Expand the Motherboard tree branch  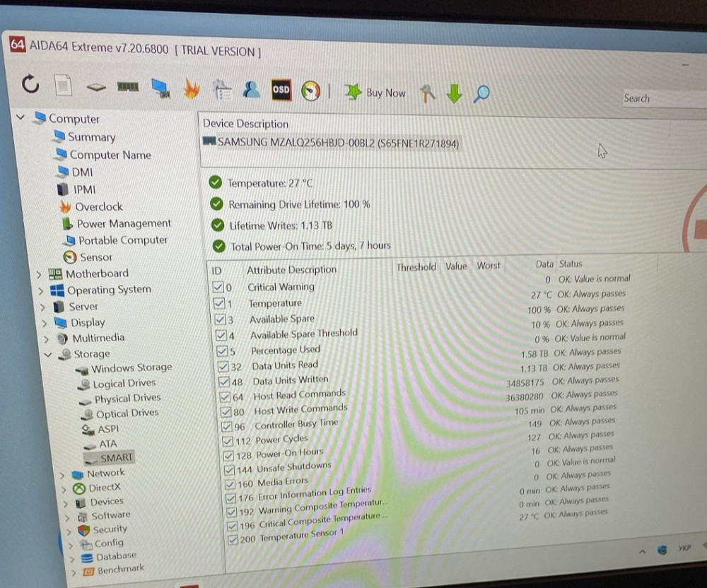point(40,273)
